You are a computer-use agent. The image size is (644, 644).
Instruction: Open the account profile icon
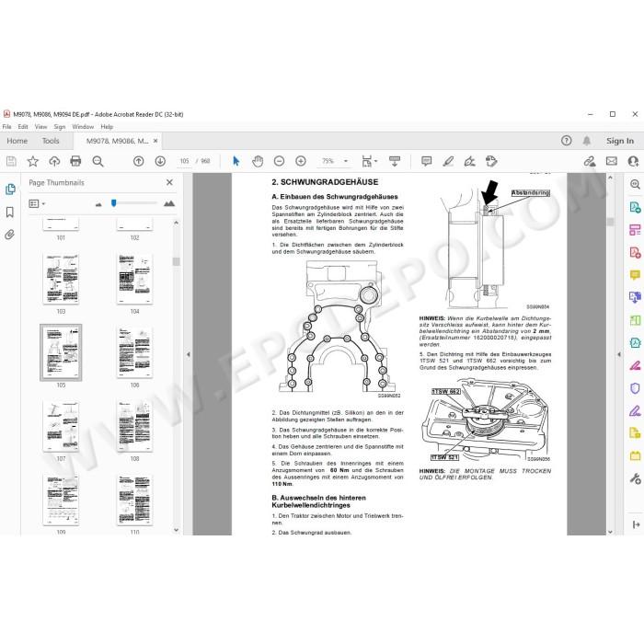tap(633, 161)
